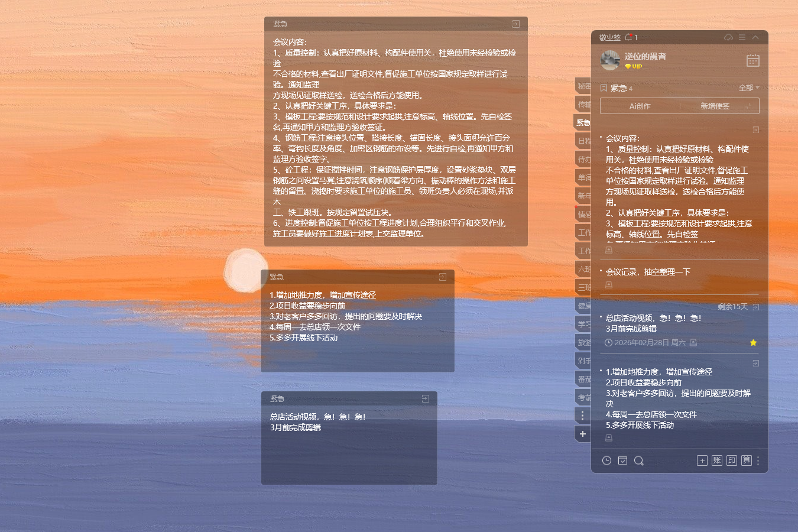Open the 全部 filter dropdown
The height and width of the screenshot is (532, 798).
[x=746, y=87]
